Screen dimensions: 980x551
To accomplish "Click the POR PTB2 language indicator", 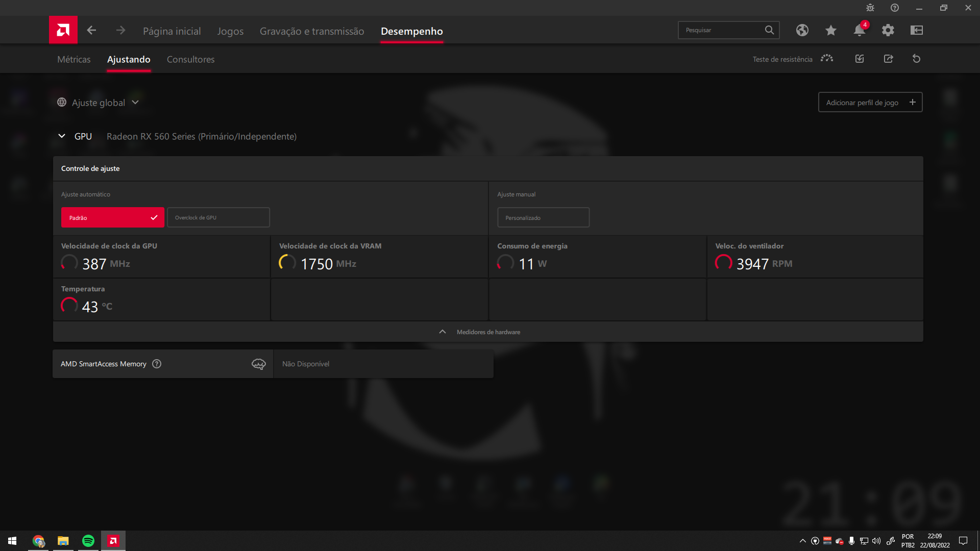I will [908, 541].
